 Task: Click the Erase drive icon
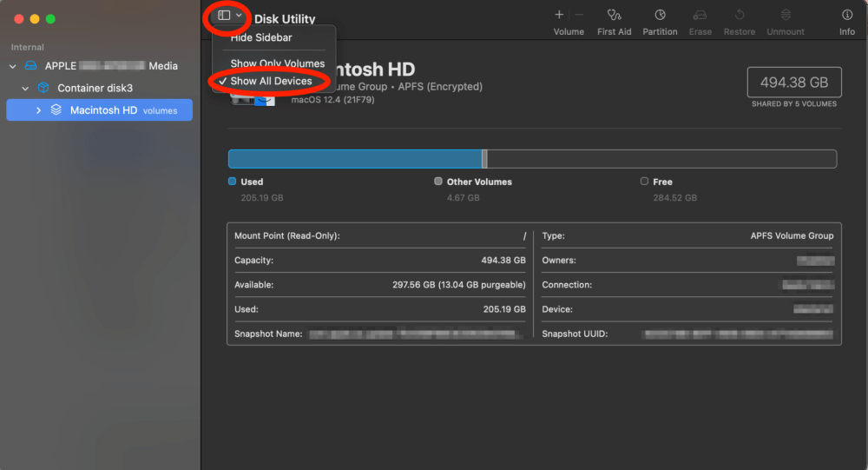click(x=699, y=15)
